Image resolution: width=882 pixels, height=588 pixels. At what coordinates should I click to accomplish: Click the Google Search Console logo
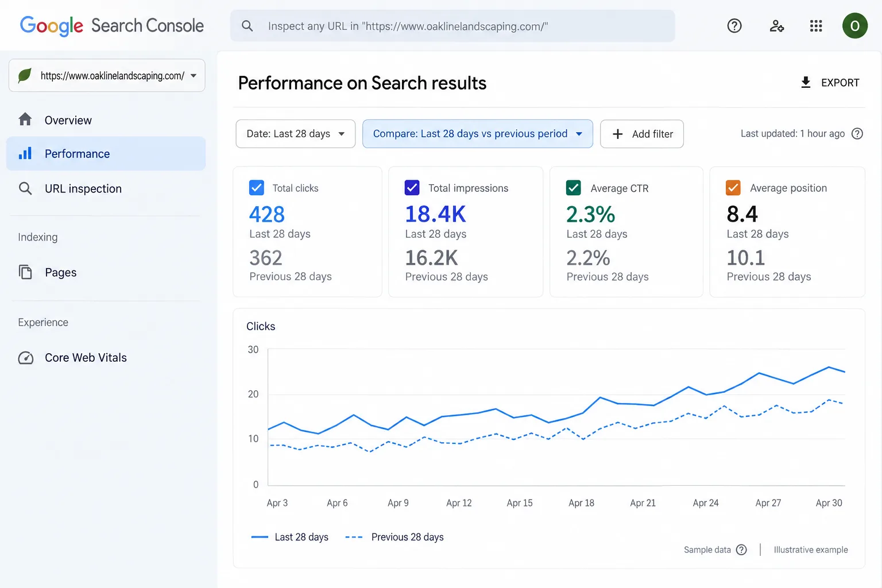(112, 26)
